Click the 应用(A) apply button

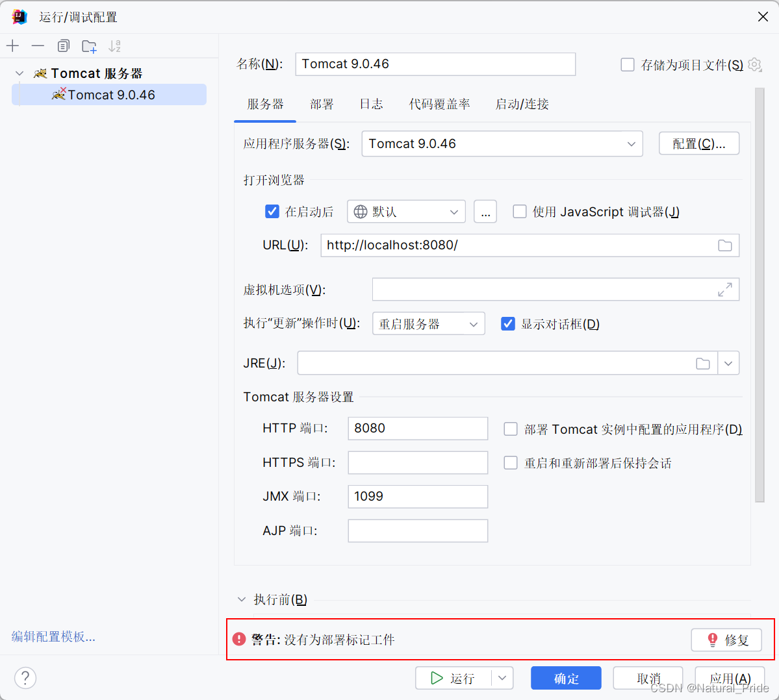(730, 678)
